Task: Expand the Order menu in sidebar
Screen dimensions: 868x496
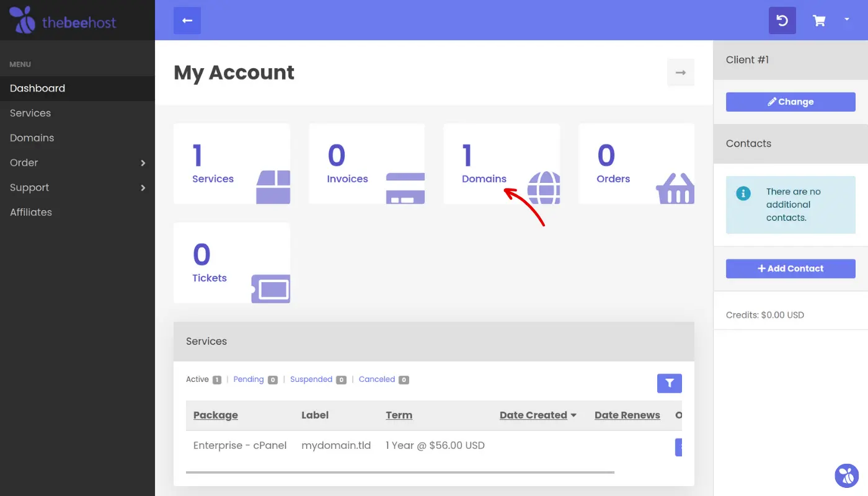Action: 77,162
